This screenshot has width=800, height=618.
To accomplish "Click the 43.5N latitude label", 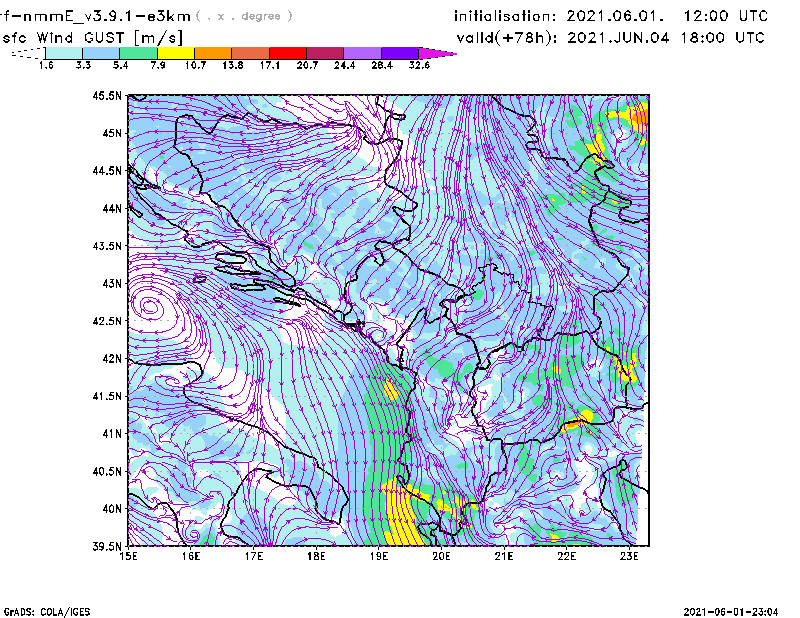I will pyautogui.click(x=107, y=246).
